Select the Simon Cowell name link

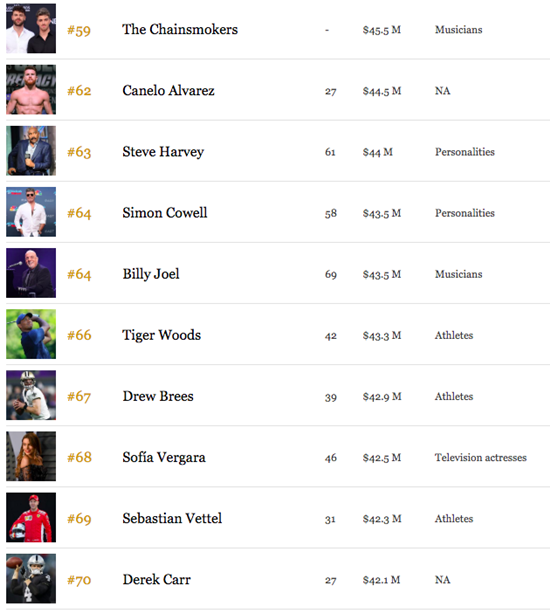[x=165, y=213]
